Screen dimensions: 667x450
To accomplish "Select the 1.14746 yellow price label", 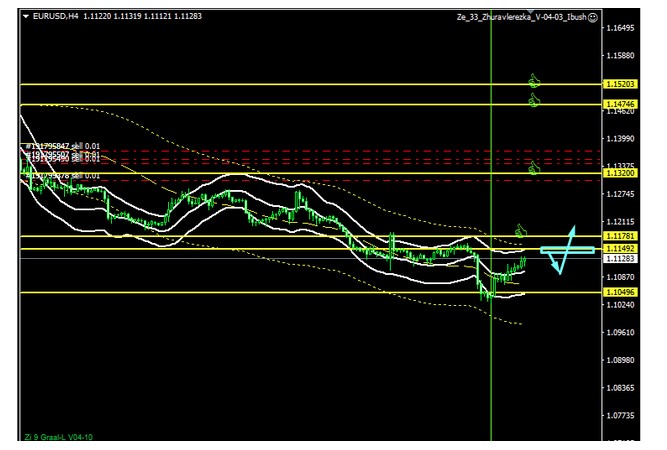I will (x=620, y=104).
